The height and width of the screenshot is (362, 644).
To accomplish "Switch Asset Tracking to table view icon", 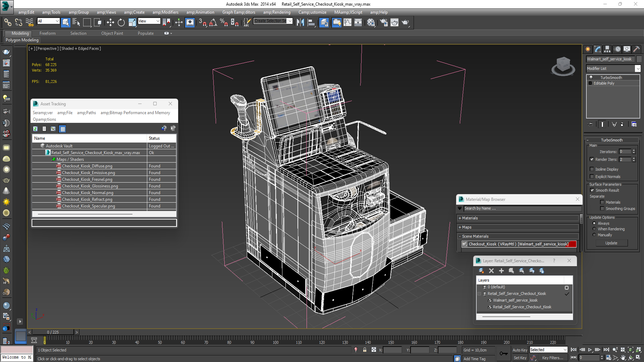I will click(x=62, y=129).
